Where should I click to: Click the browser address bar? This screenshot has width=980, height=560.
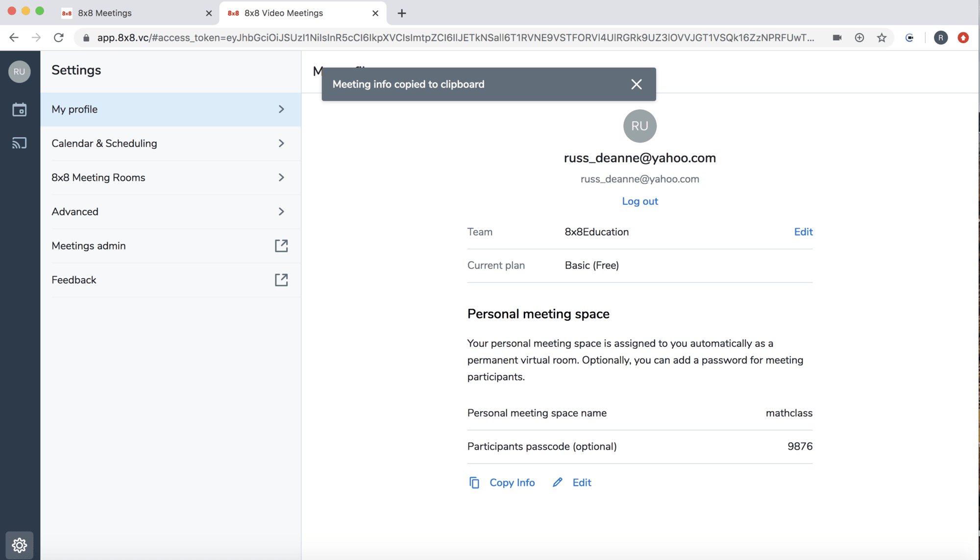point(455,38)
